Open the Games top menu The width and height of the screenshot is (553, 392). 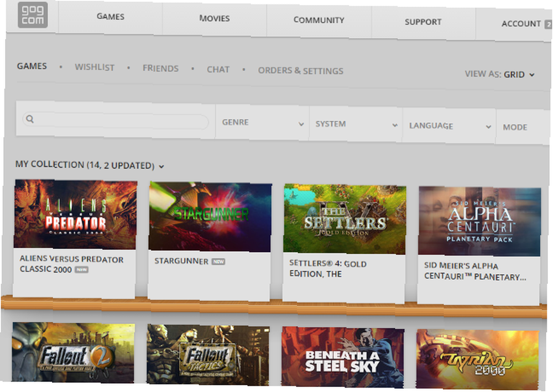[x=111, y=17]
